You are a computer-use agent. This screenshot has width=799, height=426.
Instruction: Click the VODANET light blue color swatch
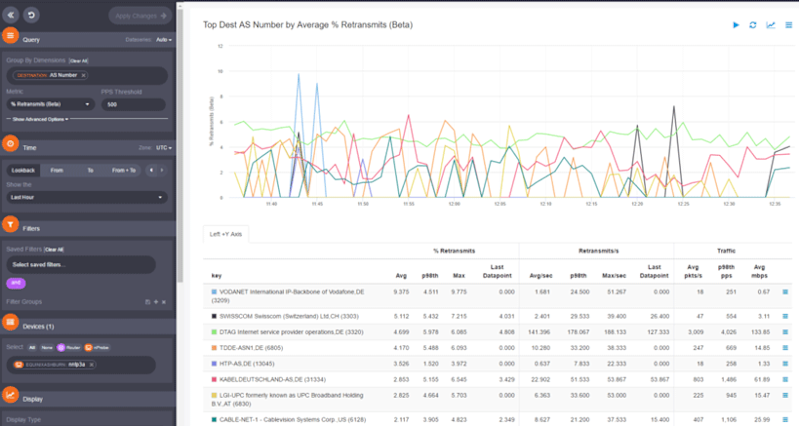coord(214,292)
